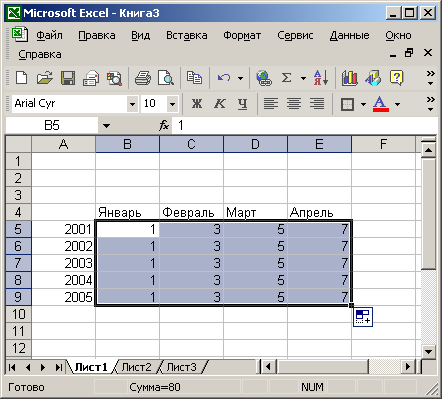Click the send by e-mail icon
This screenshot has width=442, height=399.
[91, 78]
